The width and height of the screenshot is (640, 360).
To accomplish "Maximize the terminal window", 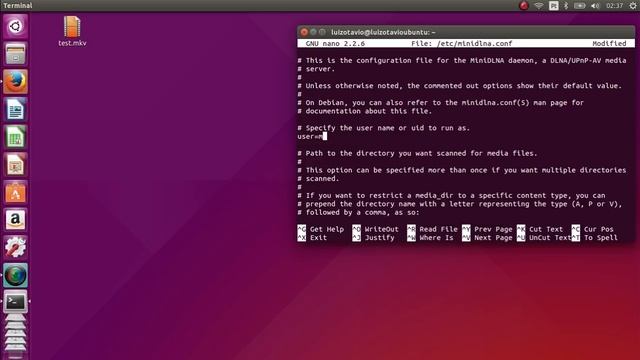I will 322,32.
